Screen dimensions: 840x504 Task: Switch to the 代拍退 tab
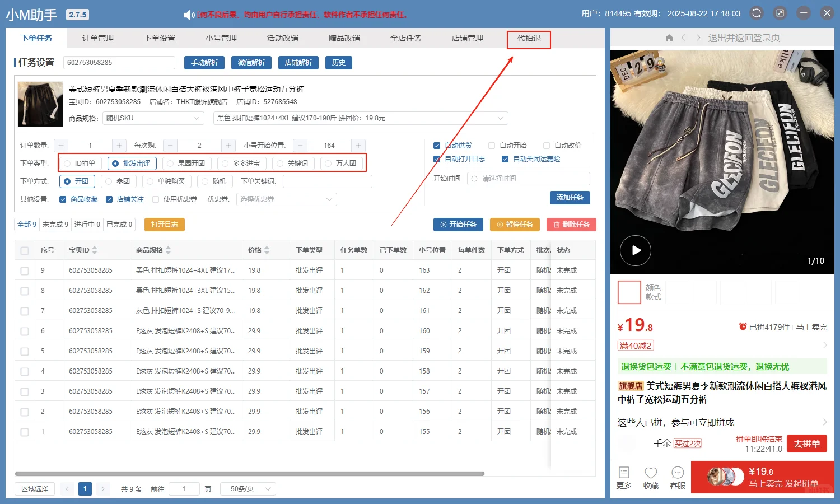[x=529, y=39]
